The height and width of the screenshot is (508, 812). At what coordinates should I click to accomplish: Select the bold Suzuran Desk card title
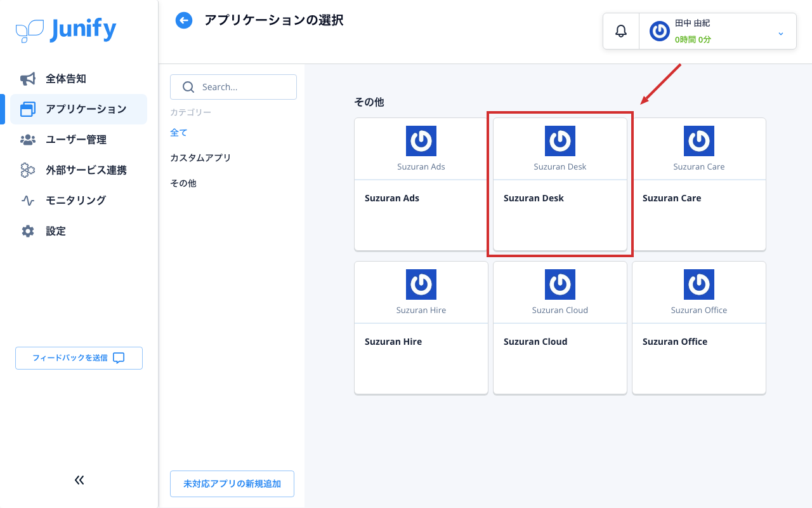point(534,198)
